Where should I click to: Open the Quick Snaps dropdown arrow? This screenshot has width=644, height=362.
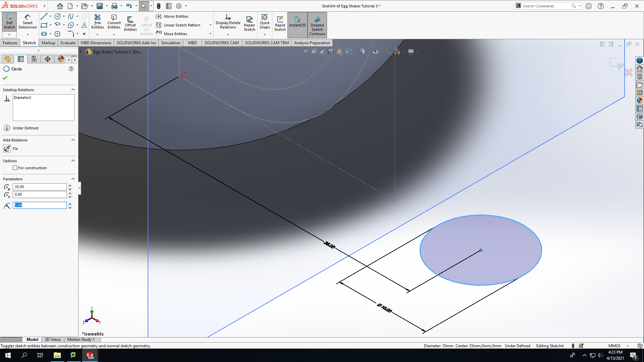coord(265,35)
